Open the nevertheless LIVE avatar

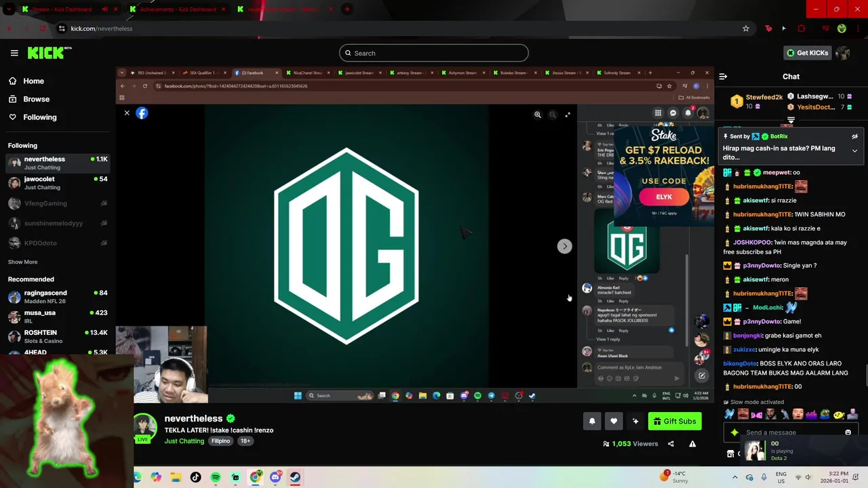pyautogui.click(x=144, y=428)
